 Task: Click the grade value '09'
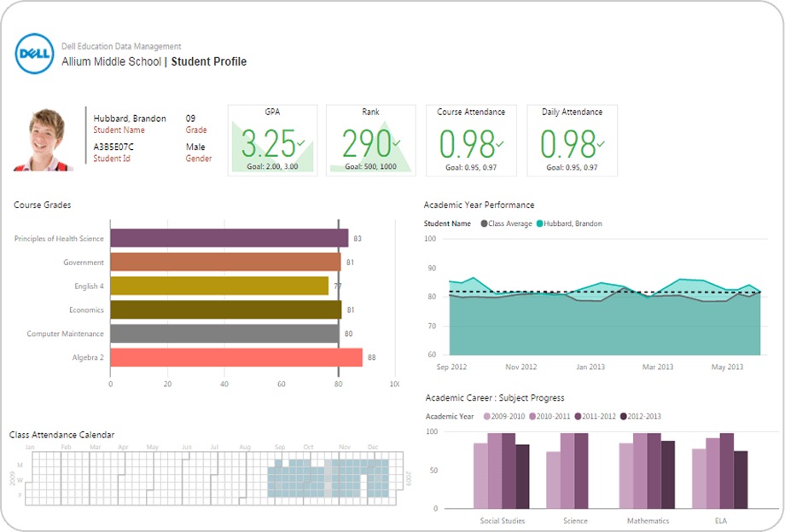(191, 119)
